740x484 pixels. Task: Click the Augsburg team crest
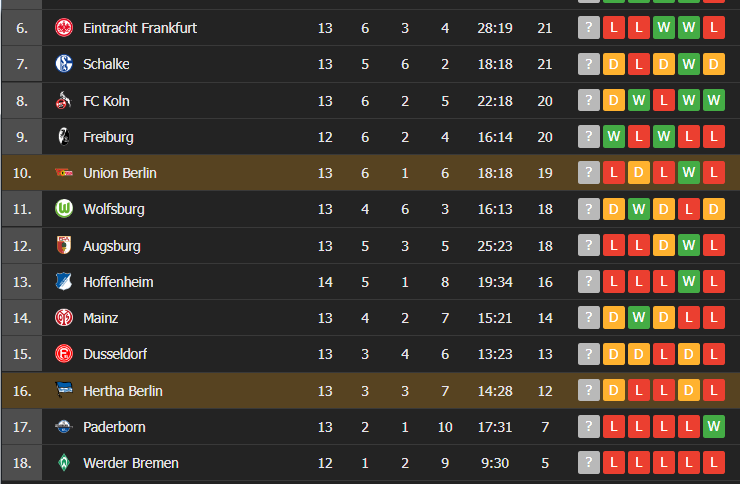64,245
